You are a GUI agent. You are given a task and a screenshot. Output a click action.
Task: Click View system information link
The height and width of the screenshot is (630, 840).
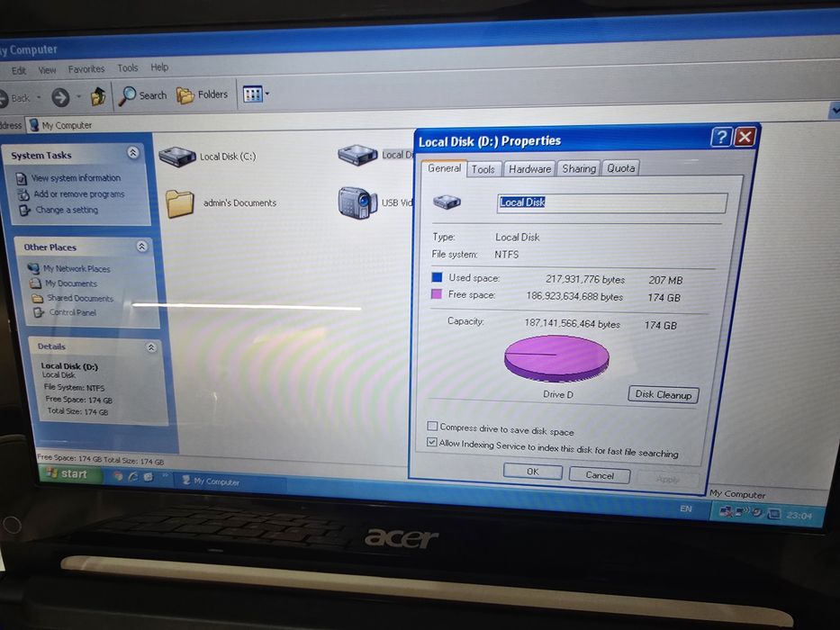pos(76,178)
